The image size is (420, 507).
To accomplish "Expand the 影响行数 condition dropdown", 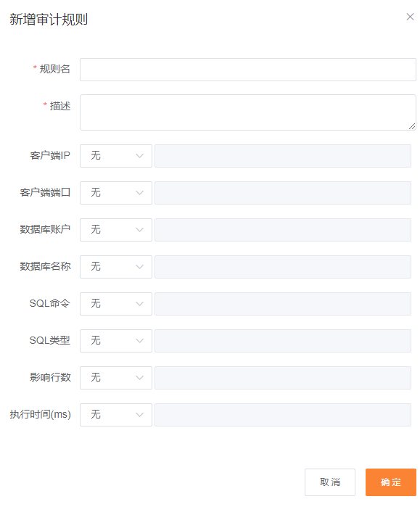I will coord(116,378).
